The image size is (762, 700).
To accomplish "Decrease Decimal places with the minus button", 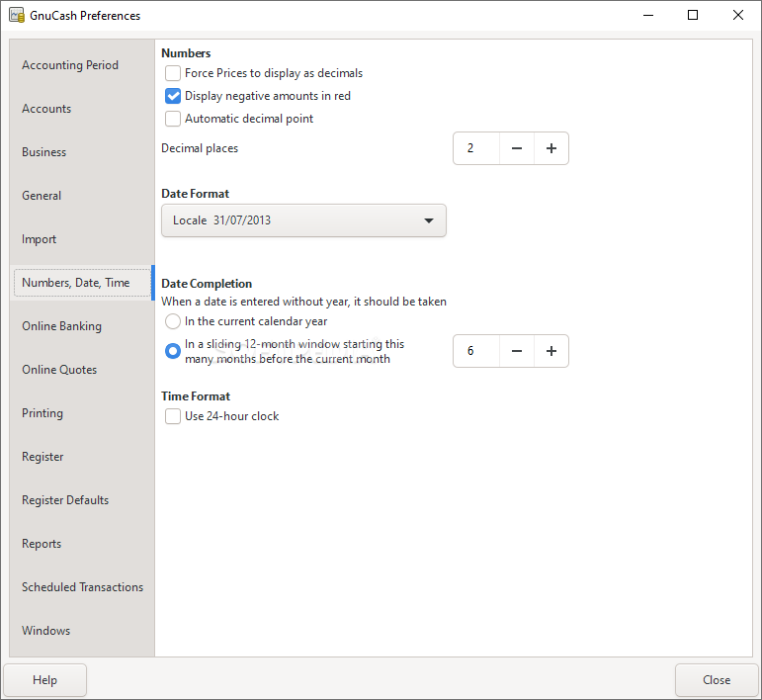I will tap(517, 148).
